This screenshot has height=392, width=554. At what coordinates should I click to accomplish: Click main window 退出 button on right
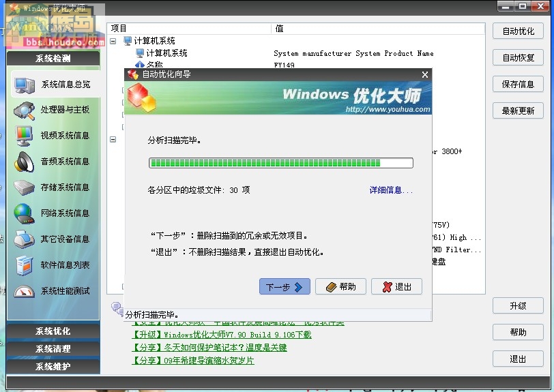pos(518,359)
